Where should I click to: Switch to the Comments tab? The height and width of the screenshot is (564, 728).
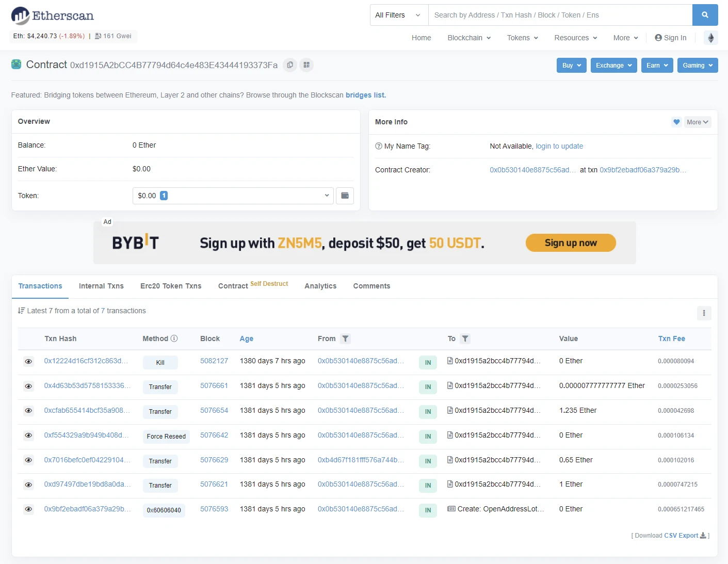pos(371,286)
